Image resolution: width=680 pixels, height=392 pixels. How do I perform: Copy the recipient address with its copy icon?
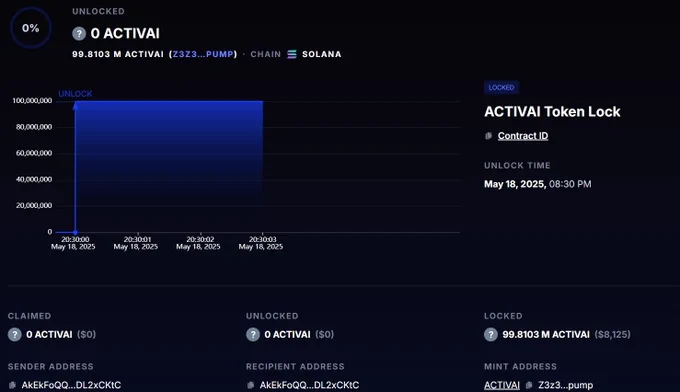250,385
